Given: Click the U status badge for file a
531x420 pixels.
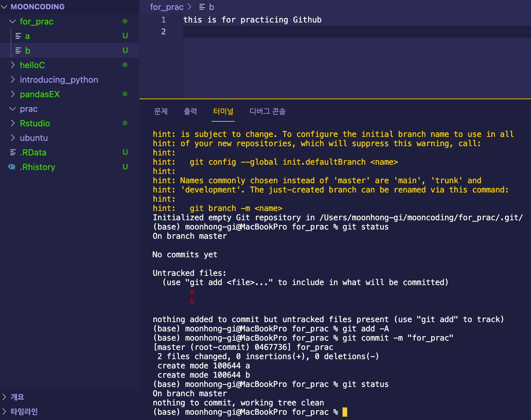Looking at the screenshot, I should point(125,36).
